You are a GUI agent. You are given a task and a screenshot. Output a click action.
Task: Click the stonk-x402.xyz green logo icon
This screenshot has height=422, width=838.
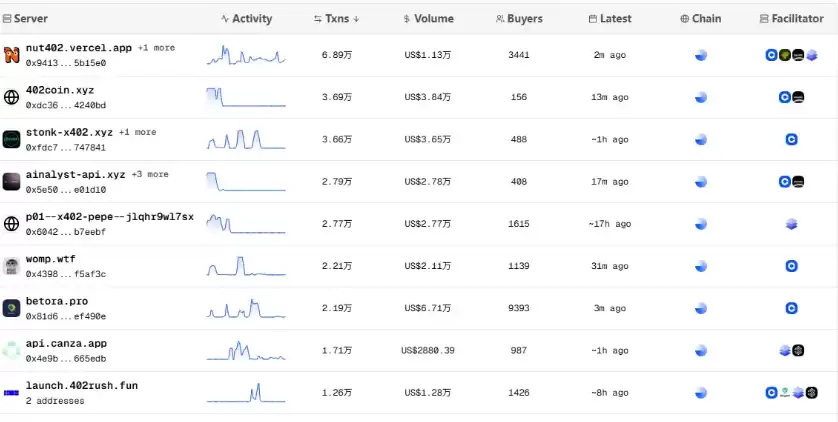(x=11, y=139)
